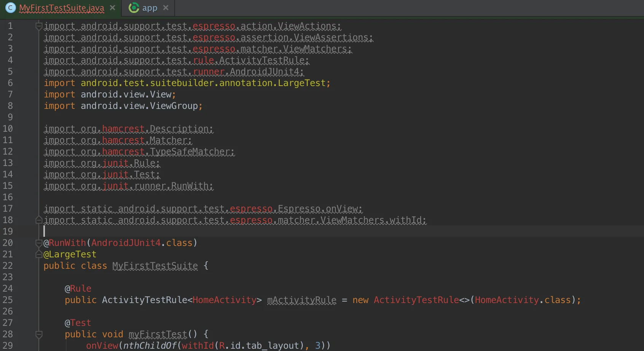The height and width of the screenshot is (351, 644).
Task: Click the nthChildOf call on line 29
Action: pos(150,346)
